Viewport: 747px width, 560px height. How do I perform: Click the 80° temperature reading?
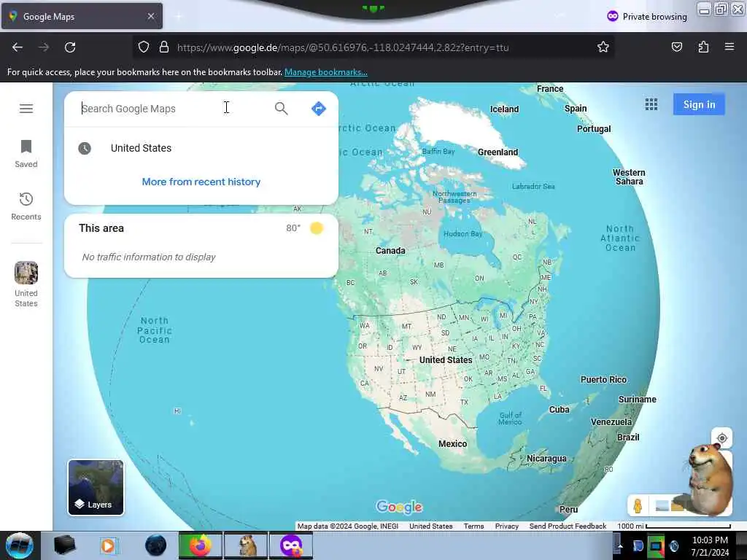click(293, 228)
